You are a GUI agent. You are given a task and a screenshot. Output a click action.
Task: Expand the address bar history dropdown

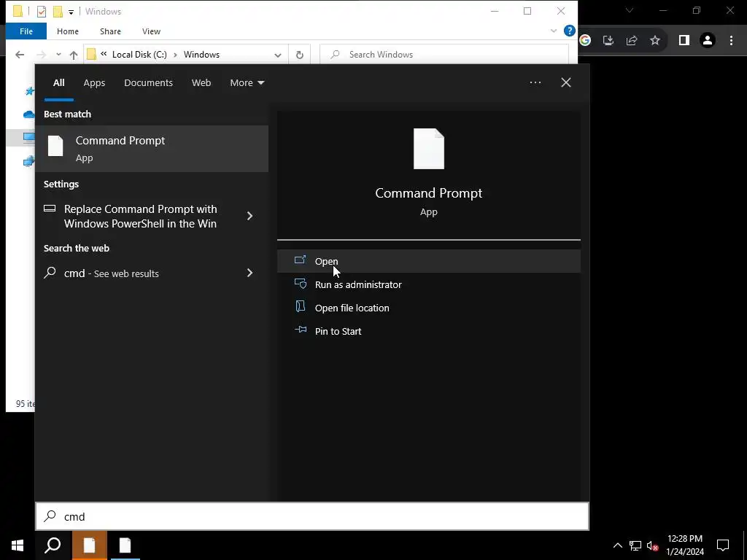(x=278, y=55)
